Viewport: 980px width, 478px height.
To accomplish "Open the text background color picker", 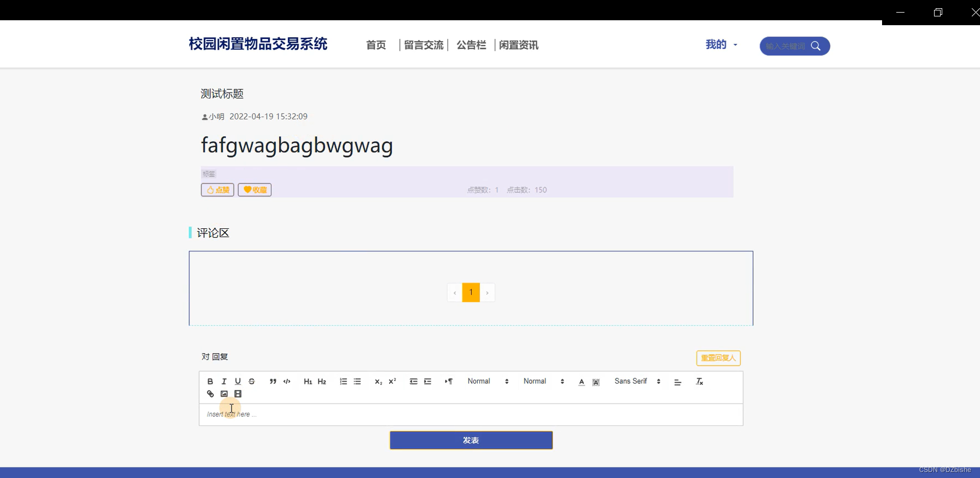I will pyautogui.click(x=596, y=382).
